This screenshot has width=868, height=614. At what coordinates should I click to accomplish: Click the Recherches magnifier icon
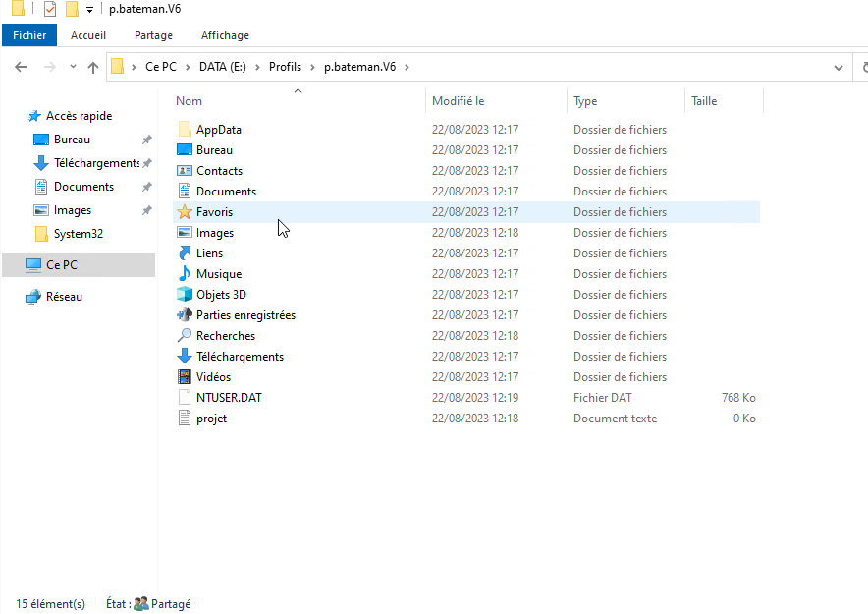point(185,336)
